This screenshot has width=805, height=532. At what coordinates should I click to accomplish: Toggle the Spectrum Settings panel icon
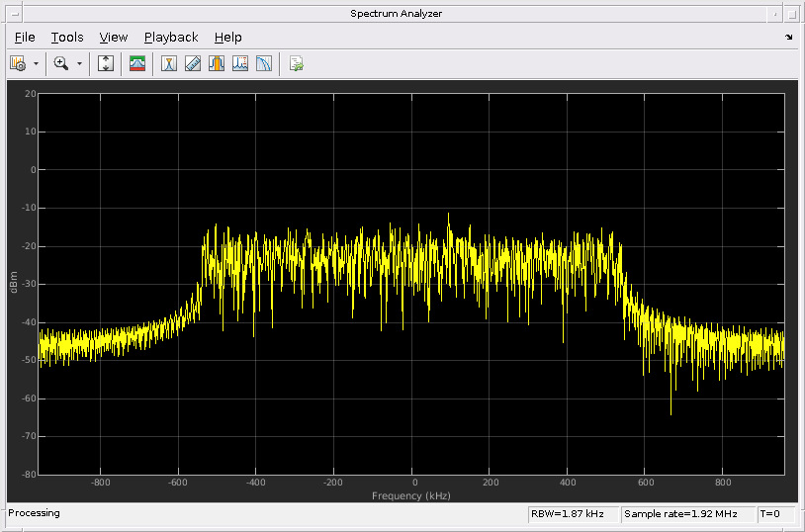[x=137, y=63]
